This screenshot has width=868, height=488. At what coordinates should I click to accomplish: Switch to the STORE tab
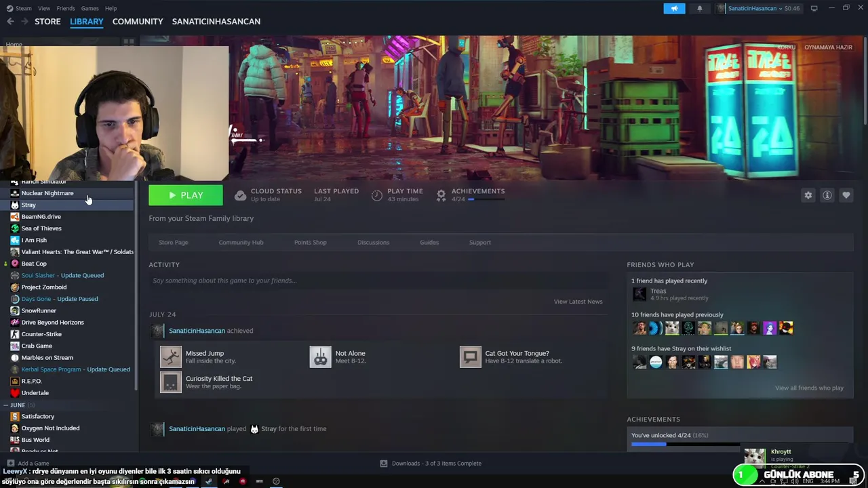(x=47, y=22)
